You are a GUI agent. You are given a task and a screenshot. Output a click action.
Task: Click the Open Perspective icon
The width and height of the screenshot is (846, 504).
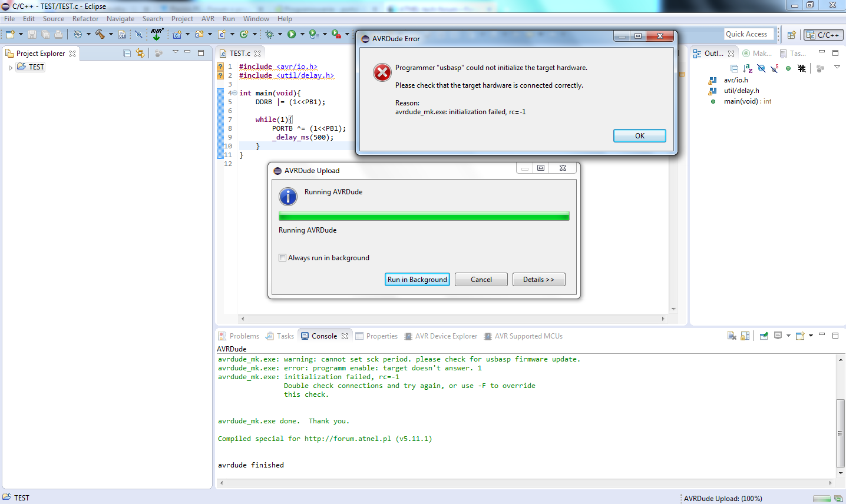792,35
